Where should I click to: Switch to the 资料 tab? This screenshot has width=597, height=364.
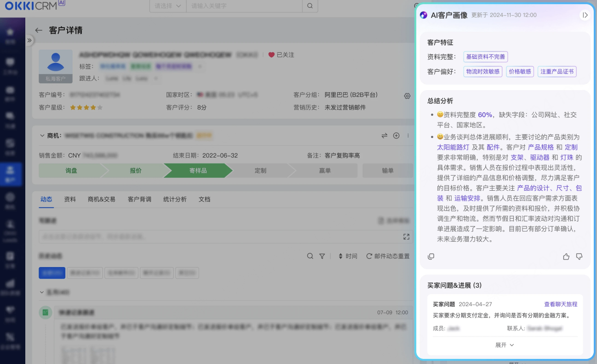pyautogui.click(x=70, y=199)
